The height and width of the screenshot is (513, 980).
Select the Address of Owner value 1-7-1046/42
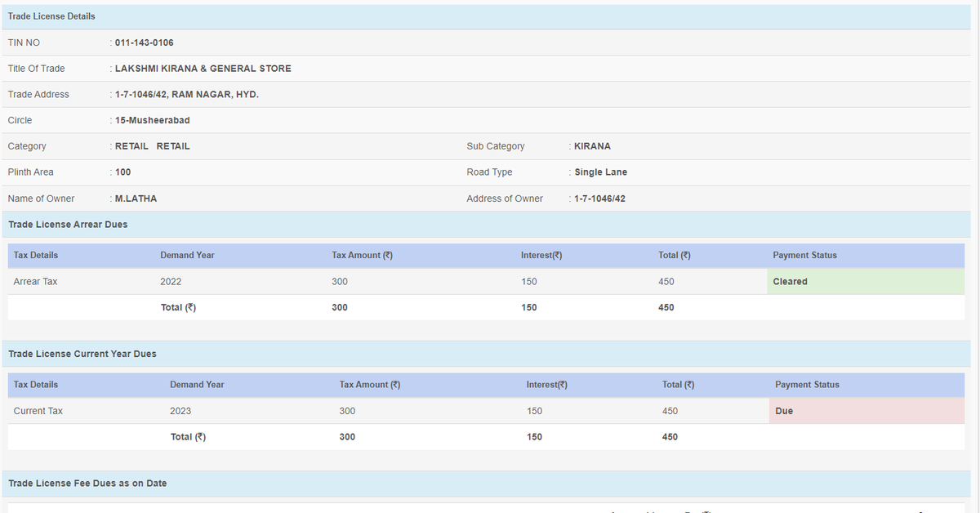tap(599, 199)
